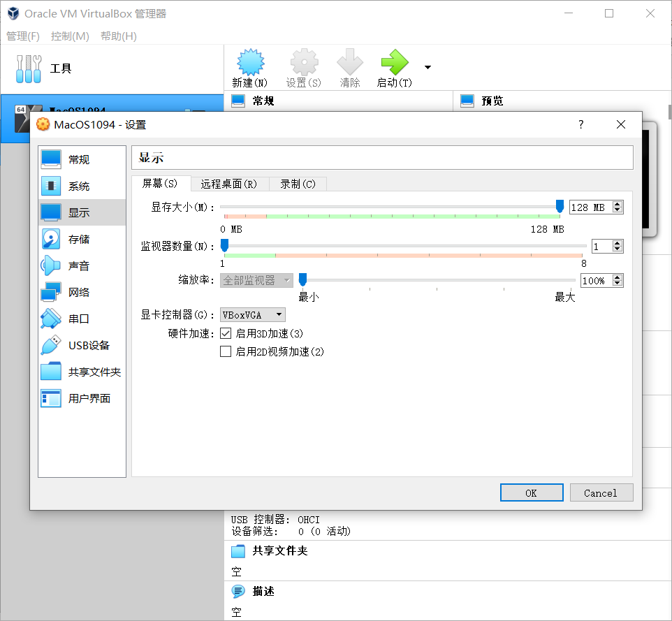Dismiss the dialog with Cancel
Screen dimensions: 672x621
click(x=601, y=492)
